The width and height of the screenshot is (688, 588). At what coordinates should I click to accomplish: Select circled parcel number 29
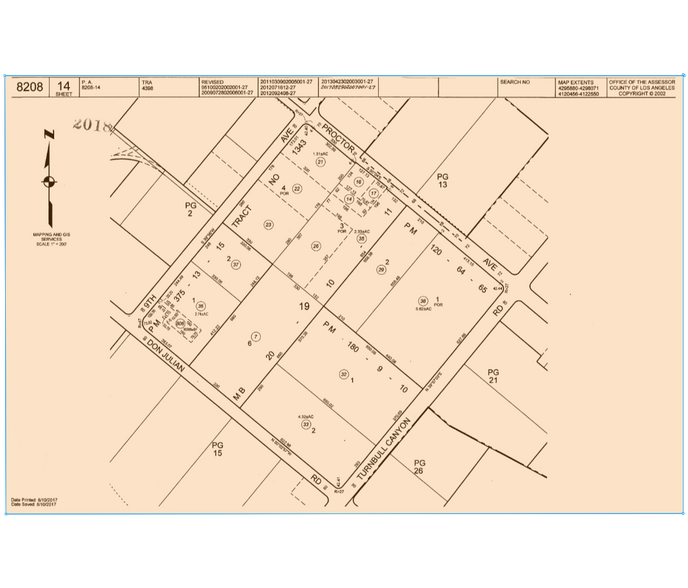381,269
